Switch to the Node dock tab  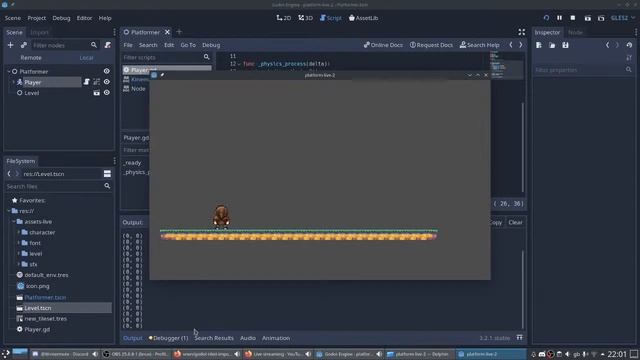click(x=576, y=32)
